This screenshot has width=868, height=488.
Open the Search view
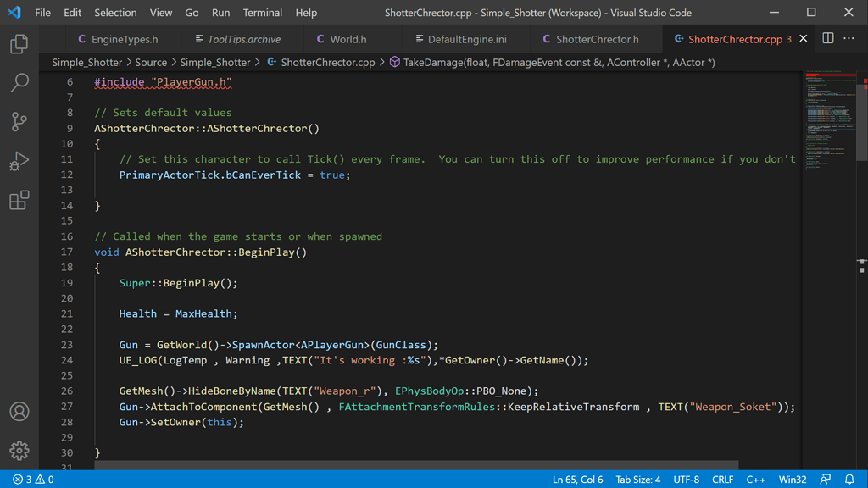point(20,83)
